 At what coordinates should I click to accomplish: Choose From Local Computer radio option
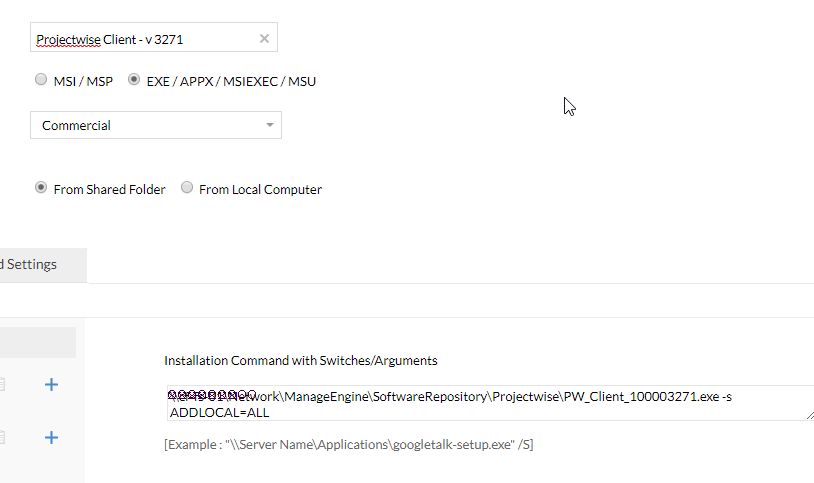[187, 187]
